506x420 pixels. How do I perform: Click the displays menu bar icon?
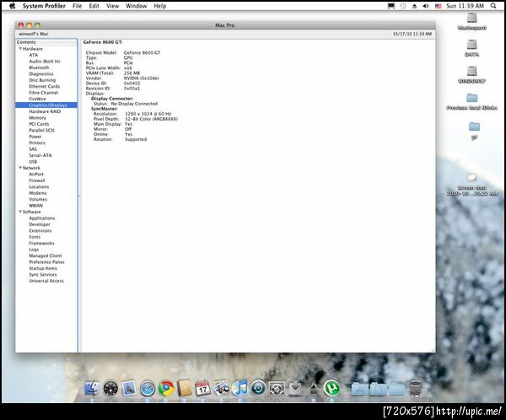pyautogui.click(x=391, y=6)
